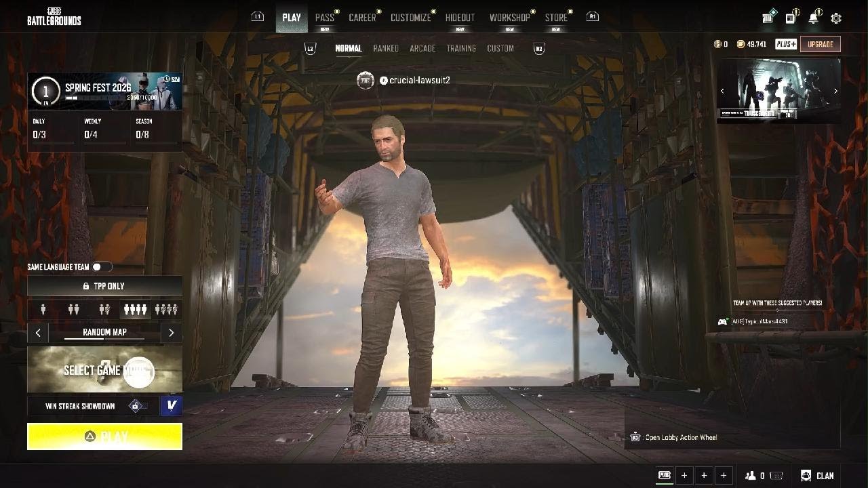This screenshot has width=868, height=488.
Task: Switch to Training mode
Action: coord(461,48)
